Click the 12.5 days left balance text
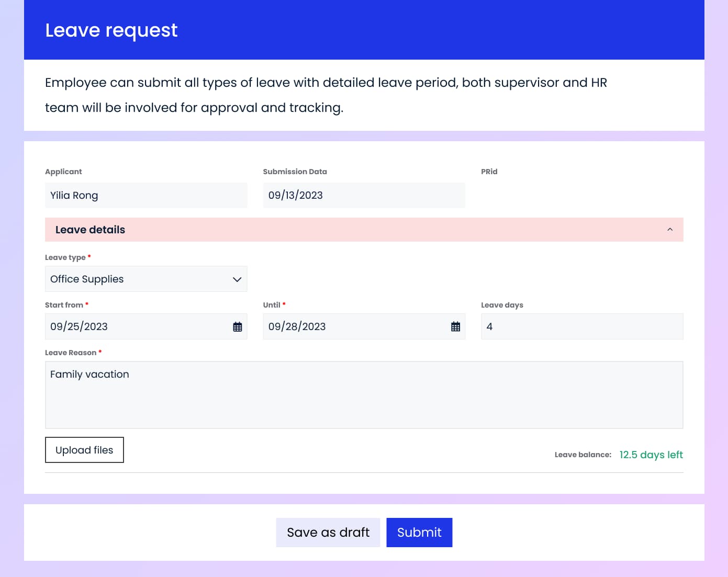 tap(651, 455)
